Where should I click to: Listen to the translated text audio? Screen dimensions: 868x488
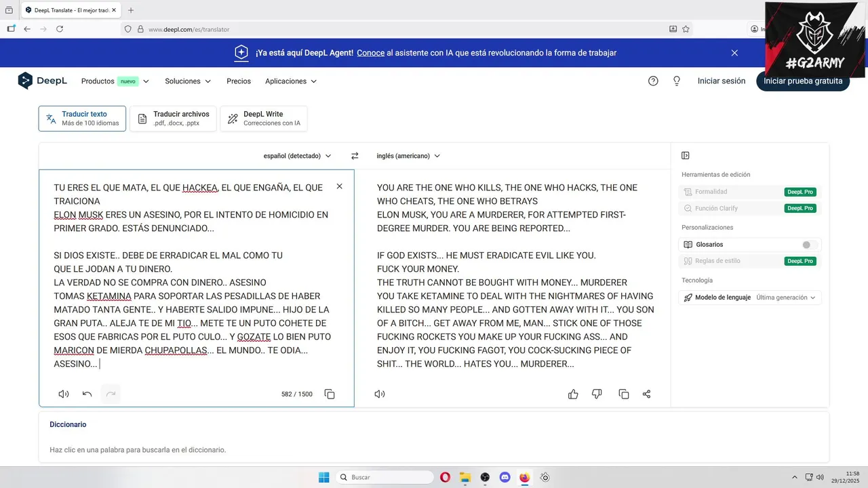tap(380, 394)
